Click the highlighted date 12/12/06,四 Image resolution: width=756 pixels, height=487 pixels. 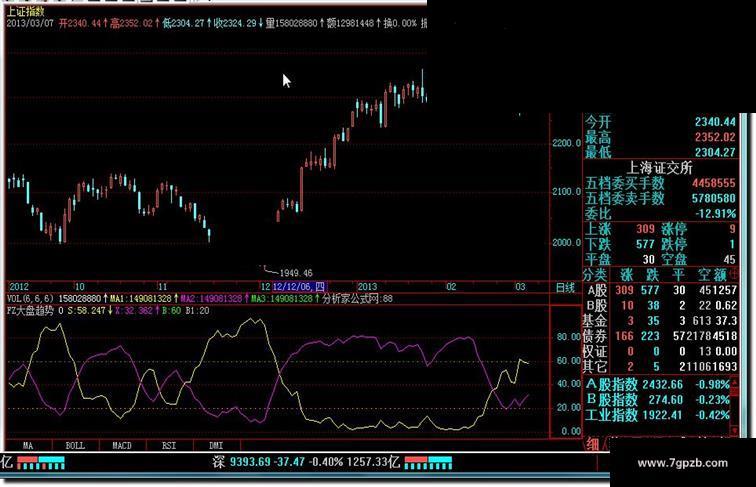[299, 287]
